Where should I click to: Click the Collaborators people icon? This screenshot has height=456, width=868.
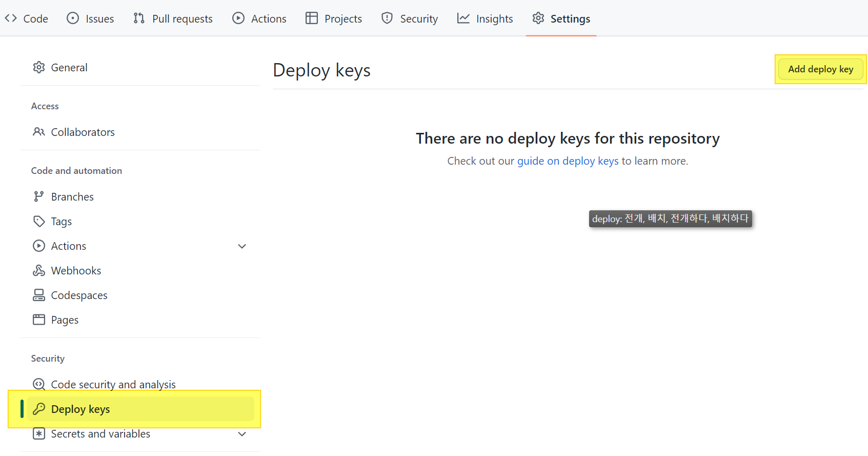pos(39,132)
